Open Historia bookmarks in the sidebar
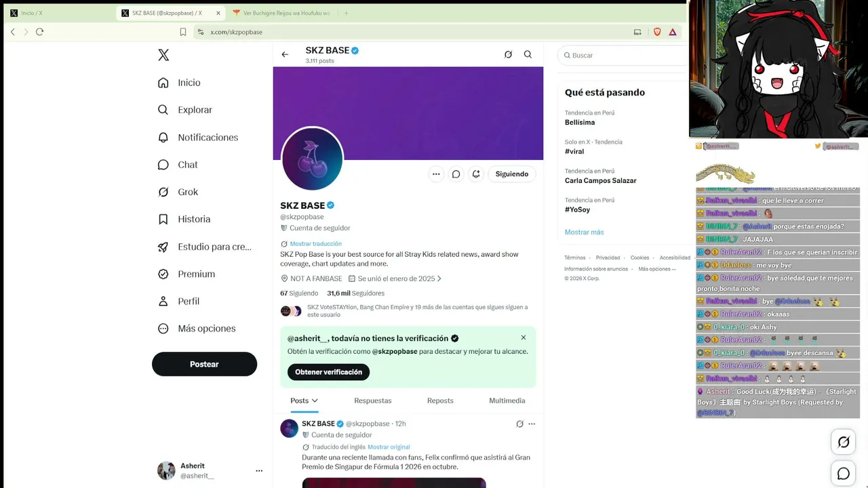Image resolution: width=868 pixels, height=488 pixels. click(x=184, y=219)
